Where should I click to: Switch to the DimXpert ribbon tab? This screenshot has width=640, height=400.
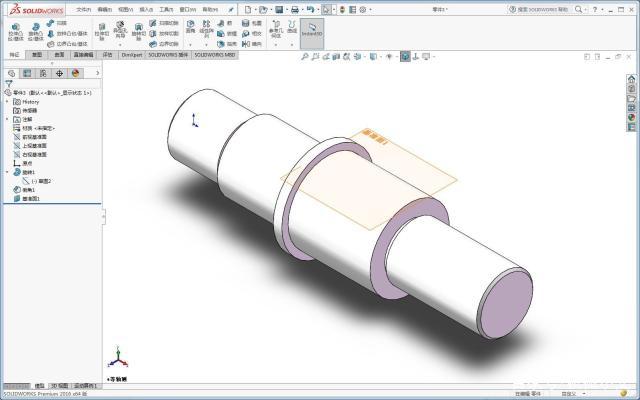click(131, 55)
